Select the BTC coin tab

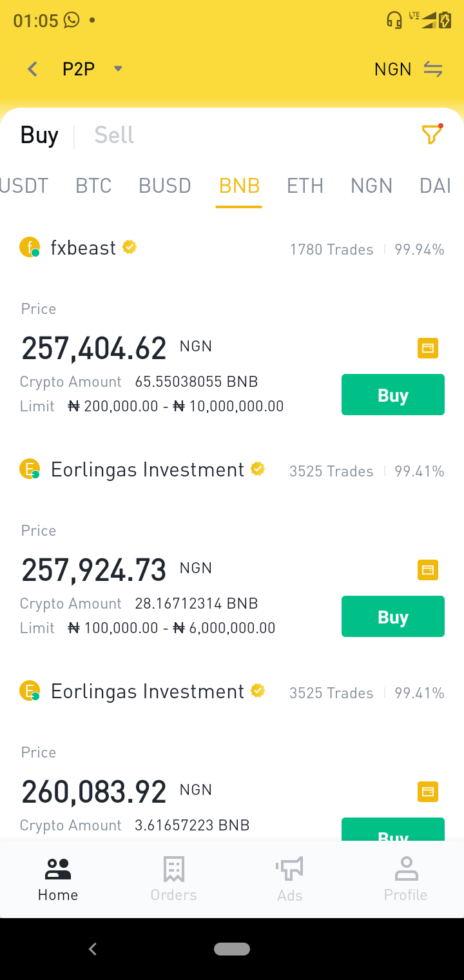tap(94, 186)
